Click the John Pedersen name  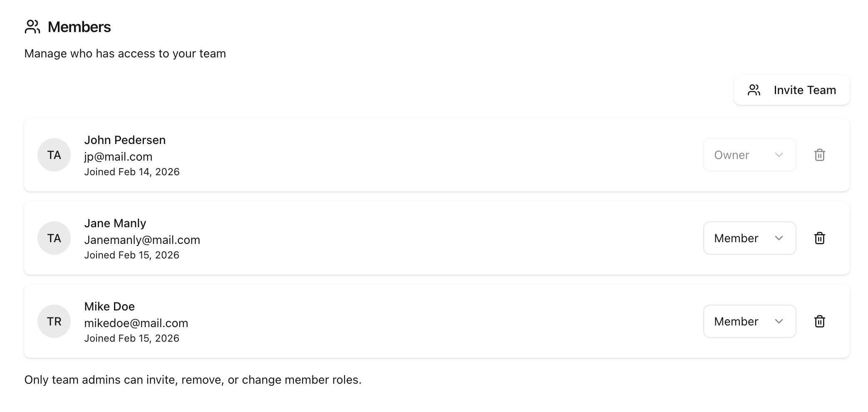(x=125, y=140)
